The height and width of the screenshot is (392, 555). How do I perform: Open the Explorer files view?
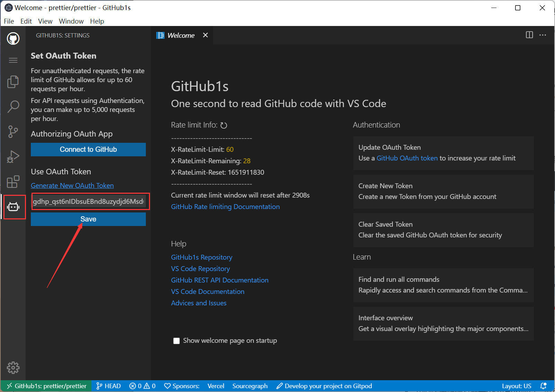pos(13,82)
